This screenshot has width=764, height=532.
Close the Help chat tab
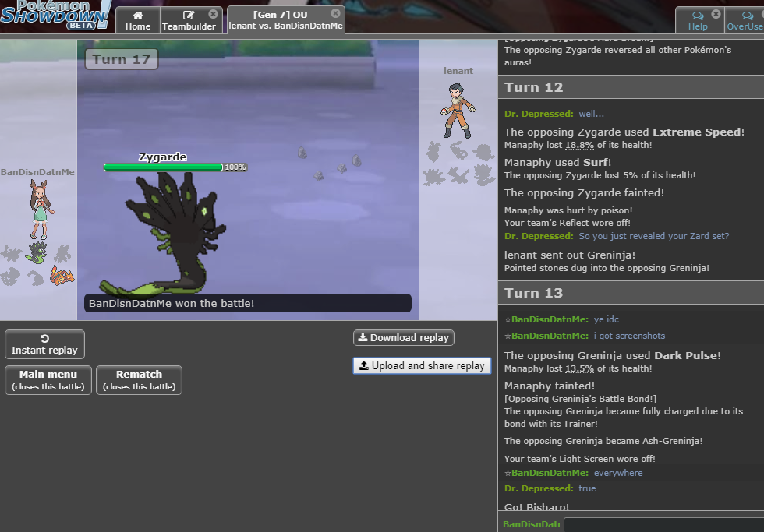pos(716,14)
